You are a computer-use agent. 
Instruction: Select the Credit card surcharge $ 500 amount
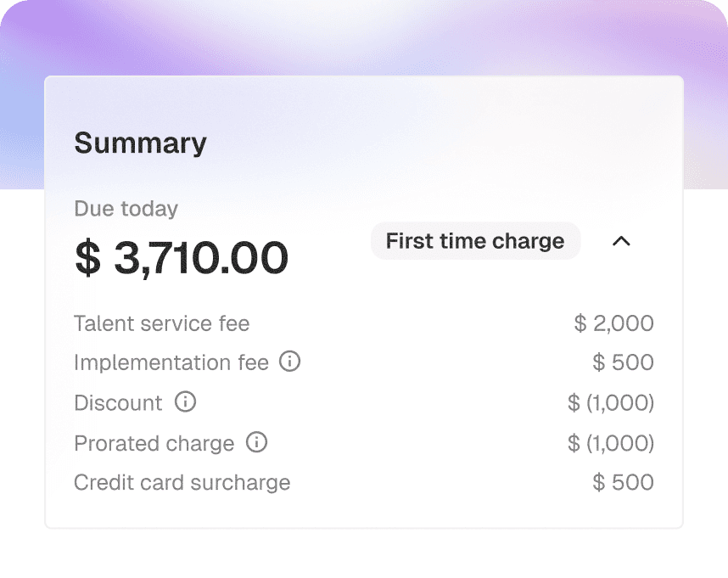pyautogui.click(x=623, y=483)
